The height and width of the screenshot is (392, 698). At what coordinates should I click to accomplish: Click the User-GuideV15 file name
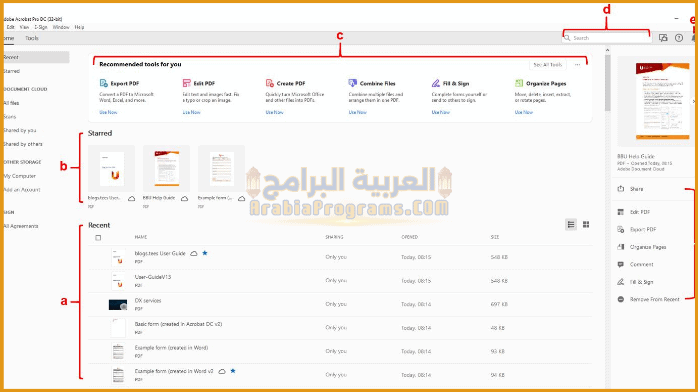coord(153,277)
